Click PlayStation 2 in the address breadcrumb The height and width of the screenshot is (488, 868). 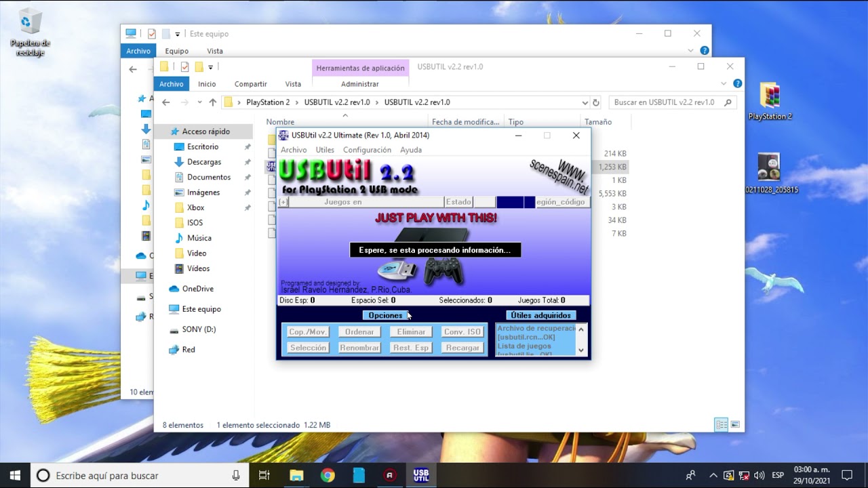(x=268, y=102)
